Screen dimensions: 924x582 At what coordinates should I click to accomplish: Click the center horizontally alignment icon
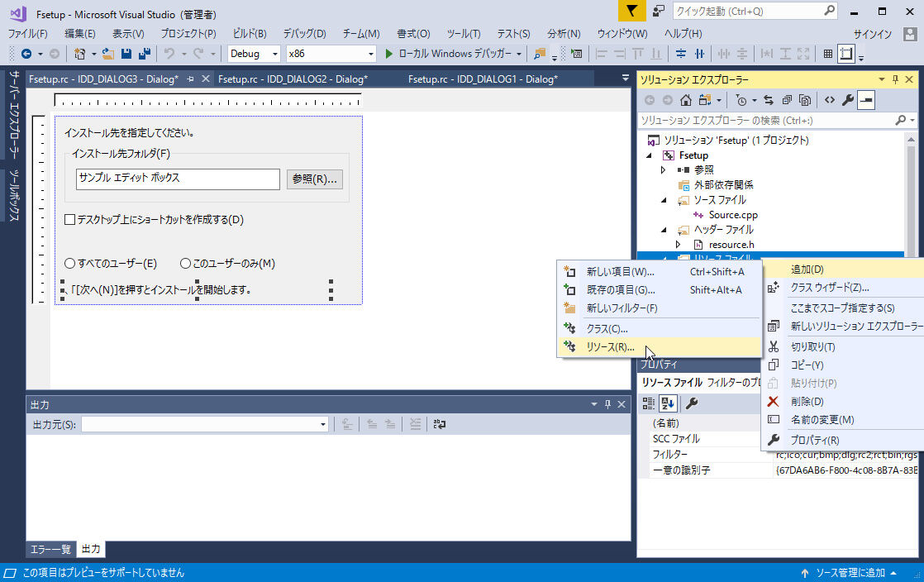[699, 54]
